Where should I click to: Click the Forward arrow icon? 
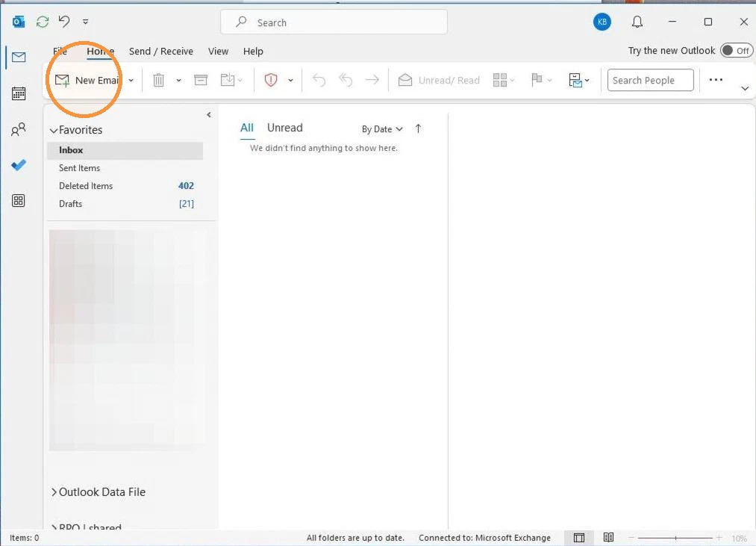point(372,80)
